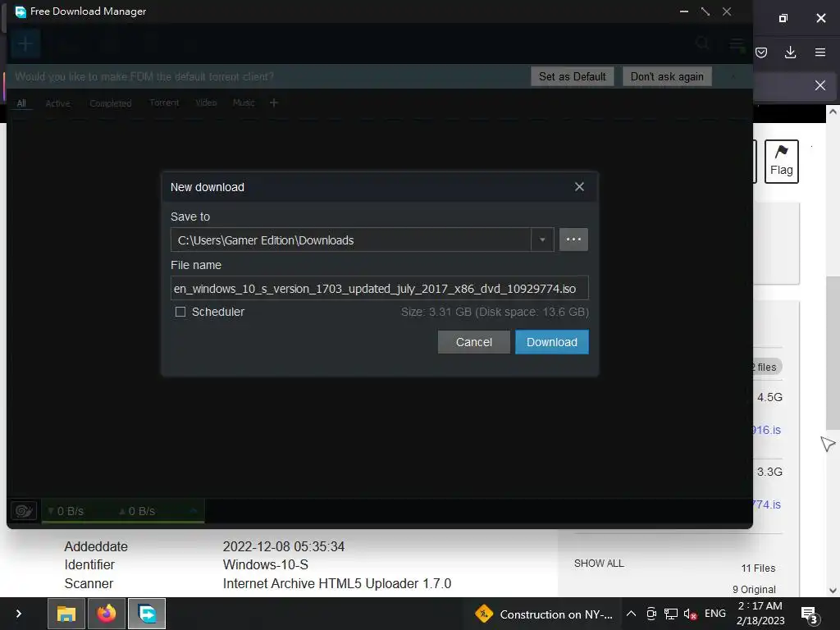This screenshot has height=630, width=840.
Task: Click the browser page vertical scrollbar
Action: (x=833, y=354)
